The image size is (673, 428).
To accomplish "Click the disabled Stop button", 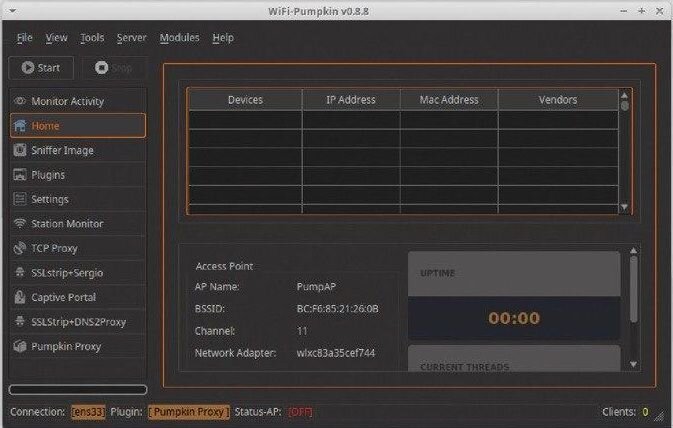I will click(x=113, y=68).
